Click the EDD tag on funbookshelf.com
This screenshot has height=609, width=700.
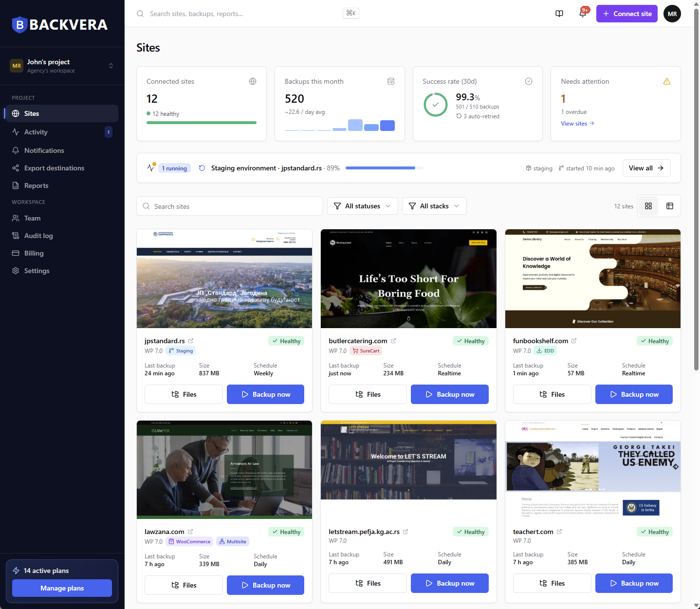pos(545,351)
